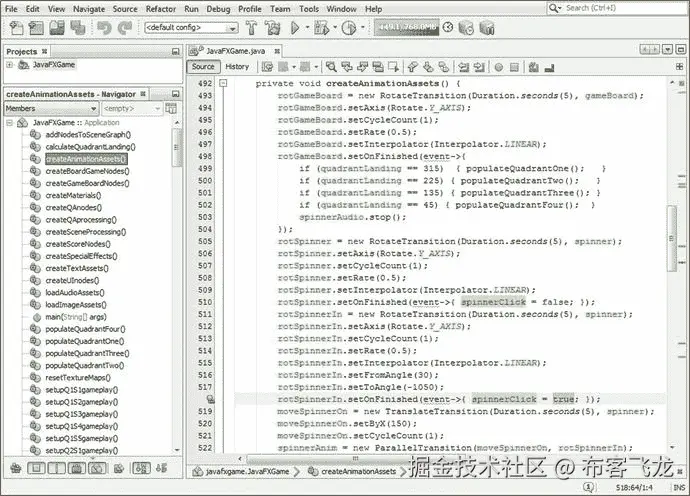Click the Find Selection magnifier icon
The image size is (690, 496).
(x=331, y=67)
